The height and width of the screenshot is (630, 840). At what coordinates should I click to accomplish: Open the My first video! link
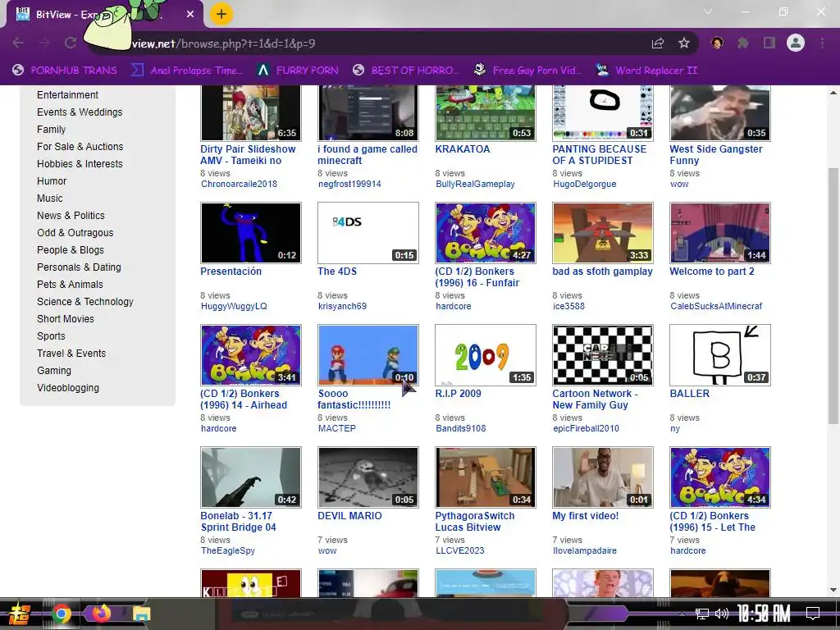585,515
